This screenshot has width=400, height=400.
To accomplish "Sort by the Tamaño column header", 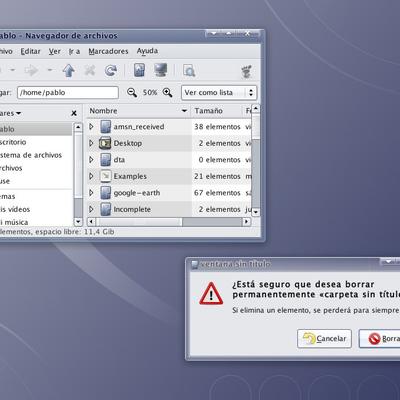I will (217, 111).
